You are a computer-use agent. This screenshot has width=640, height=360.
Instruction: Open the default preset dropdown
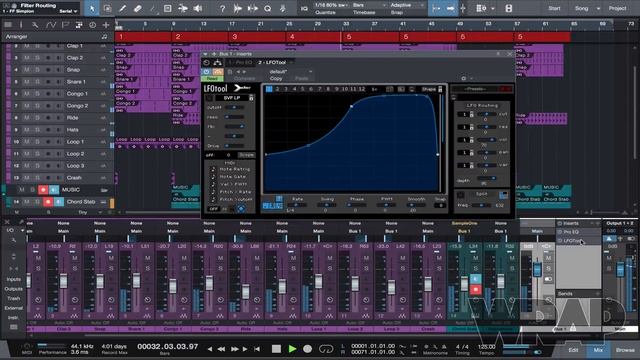click(291, 72)
